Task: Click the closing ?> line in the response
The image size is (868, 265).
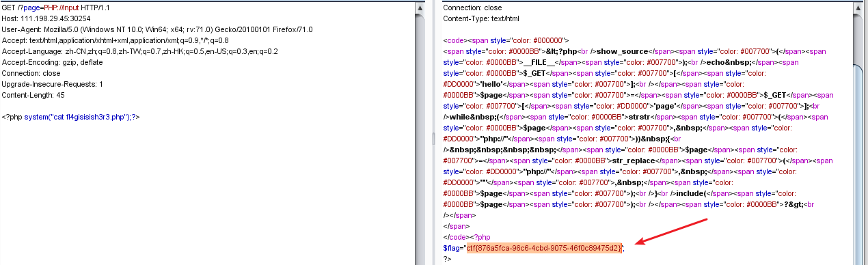Action: click(x=447, y=260)
